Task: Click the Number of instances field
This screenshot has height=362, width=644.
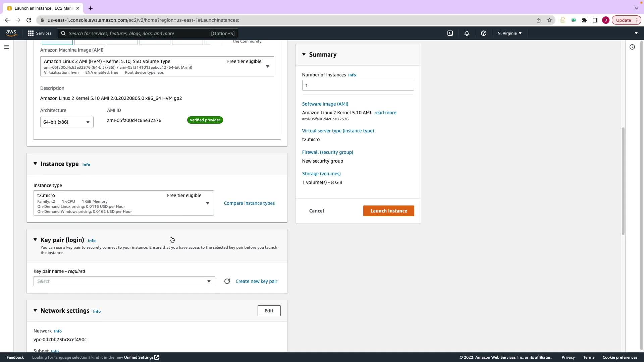Action: tap(358, 85)
